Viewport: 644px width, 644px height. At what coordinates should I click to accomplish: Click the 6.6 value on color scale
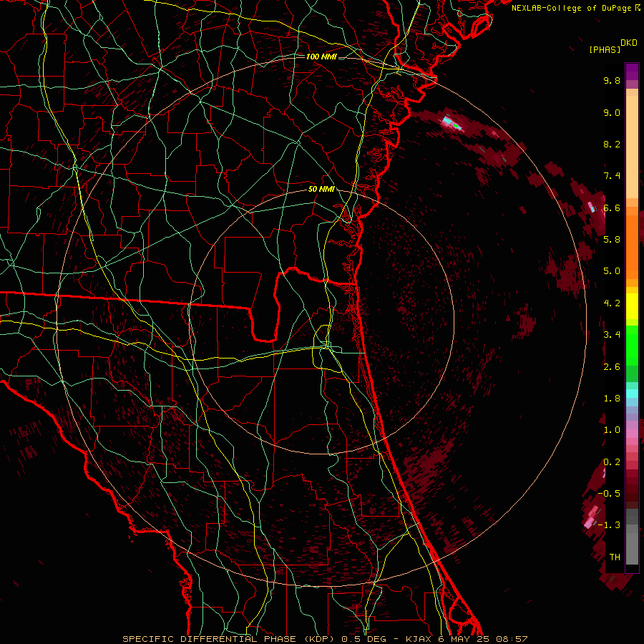(x=612, y=208)
